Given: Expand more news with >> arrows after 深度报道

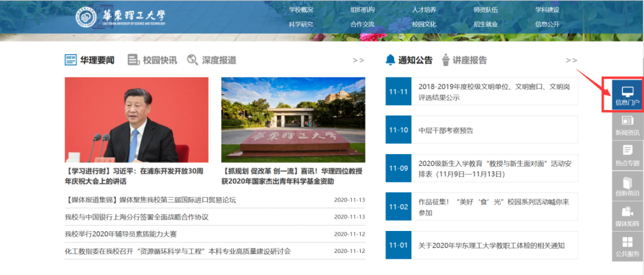Looking at the screenshot, I should [358, 60].
